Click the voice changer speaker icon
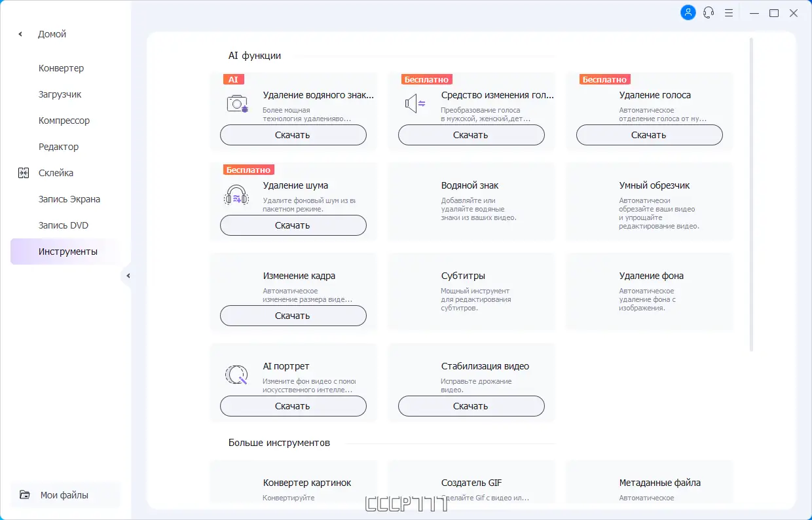The height and width of the screenshot is (520, 812). (415, 103)
